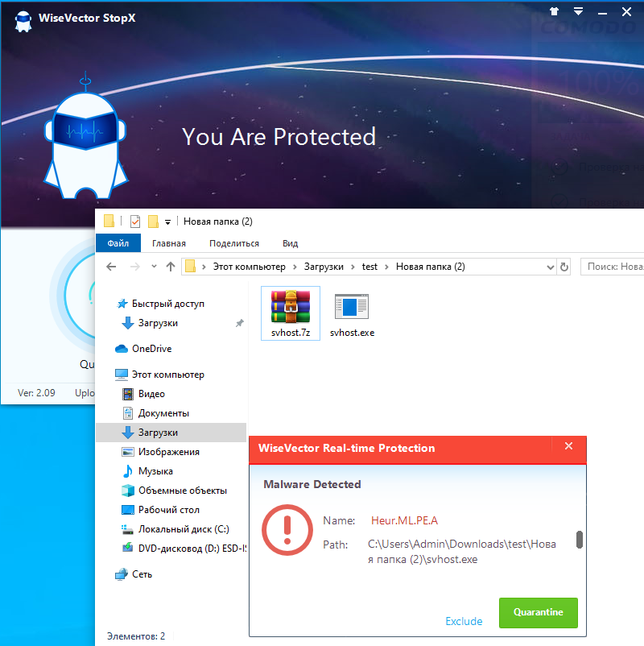644x646 pixels.
Task: Click the address bar folder icon
Action: pos(190,266)
